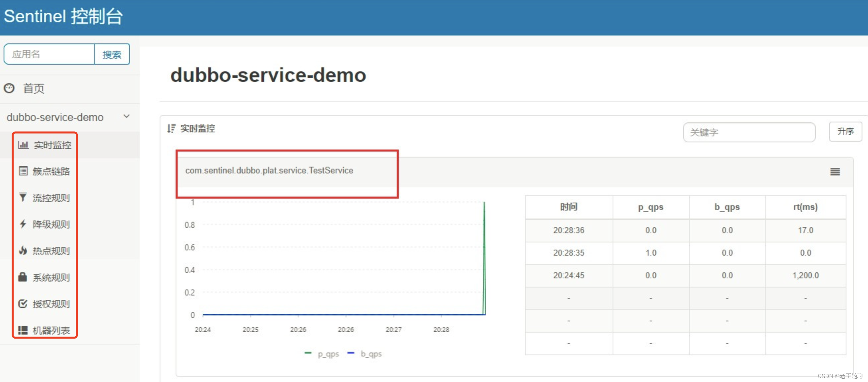The image size is (868, 382).
Task: Focus the 关键字 keyword input field
Action: (749, 132)
